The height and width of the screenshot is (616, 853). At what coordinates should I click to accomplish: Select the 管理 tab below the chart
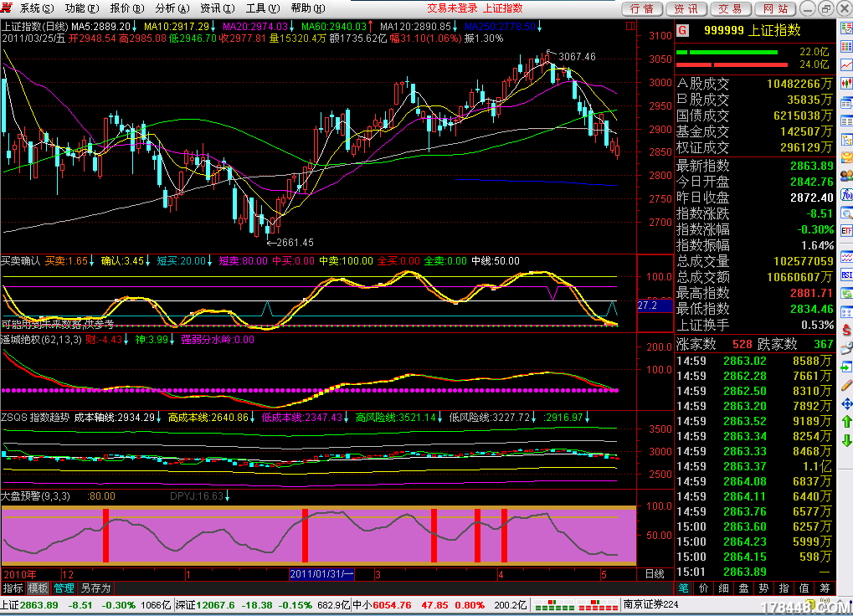(64, 588)
